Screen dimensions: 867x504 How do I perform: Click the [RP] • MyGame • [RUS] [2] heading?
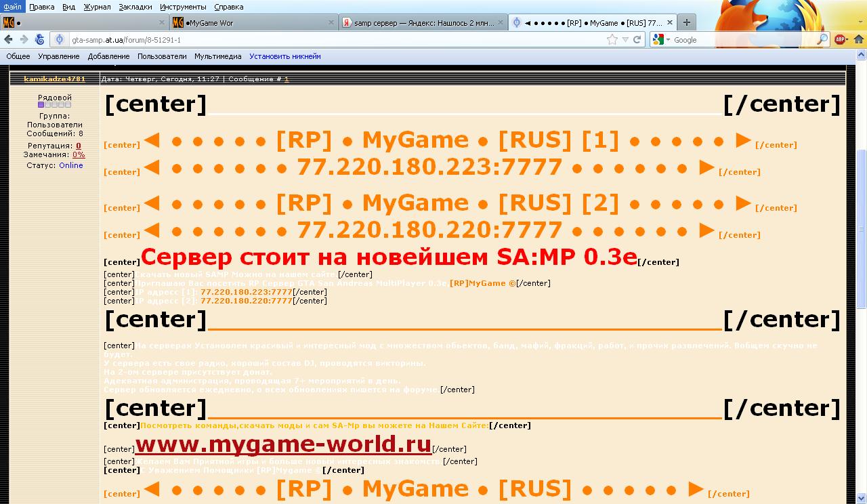pyautogui.click(x=448, y=203)
